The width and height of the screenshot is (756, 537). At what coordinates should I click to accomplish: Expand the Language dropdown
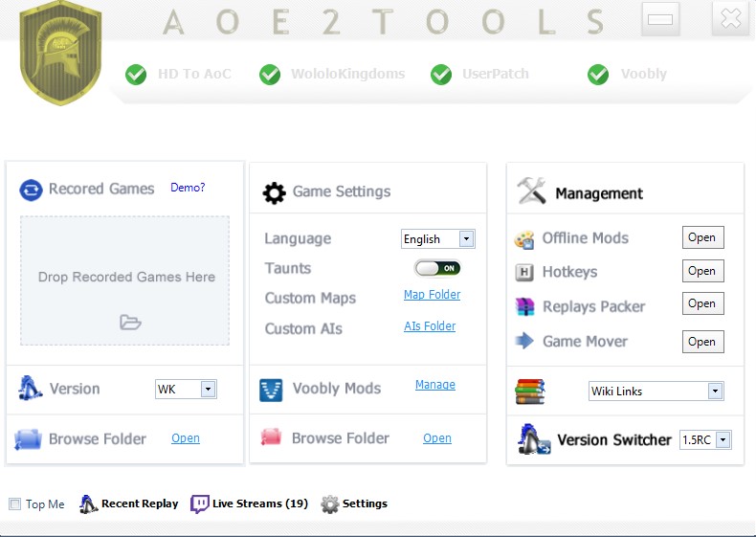[466, 239]
